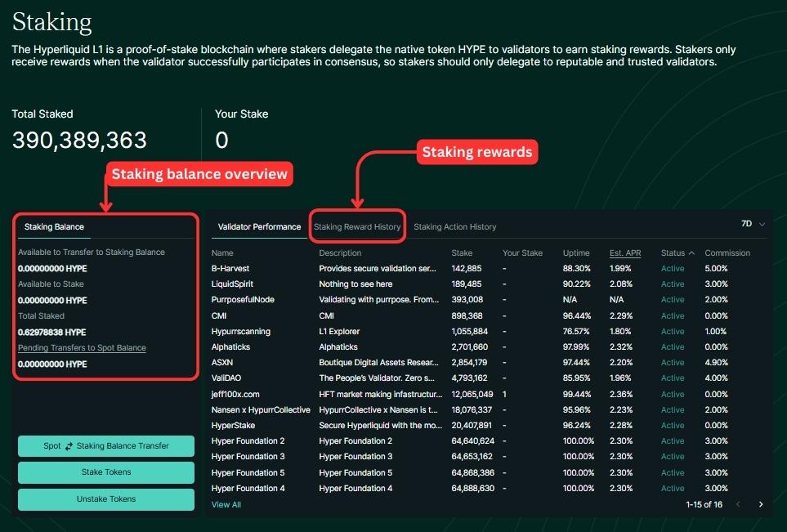The height and width of the screenshot is (532, 787).
Task: Click the L1 Explorer description
Action: (339, 331)
